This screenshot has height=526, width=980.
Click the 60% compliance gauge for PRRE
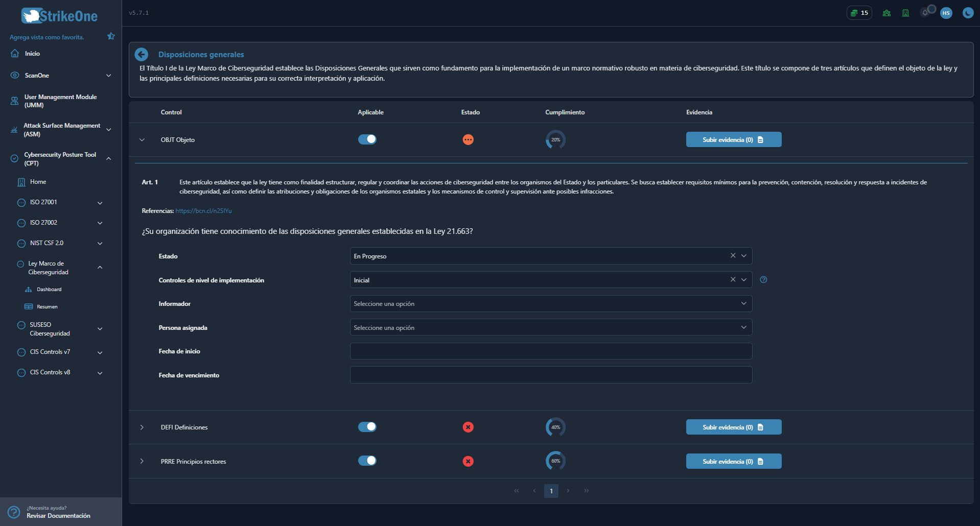pyautogui.click(x=555, y=461)
